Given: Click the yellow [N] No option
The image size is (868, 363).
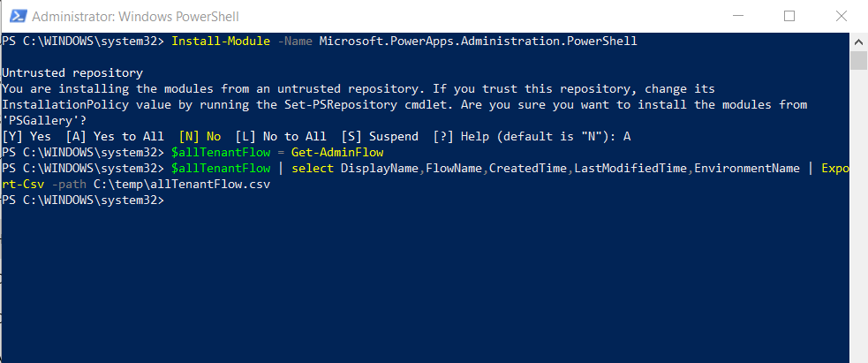Looking at the screenshot, I should [x=200, y=136].
